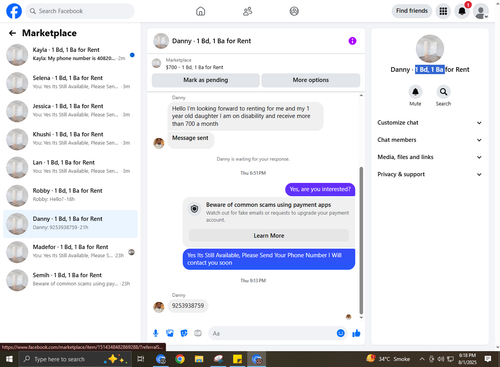
Task: Expand Chat members section
Action: [430, 140]
